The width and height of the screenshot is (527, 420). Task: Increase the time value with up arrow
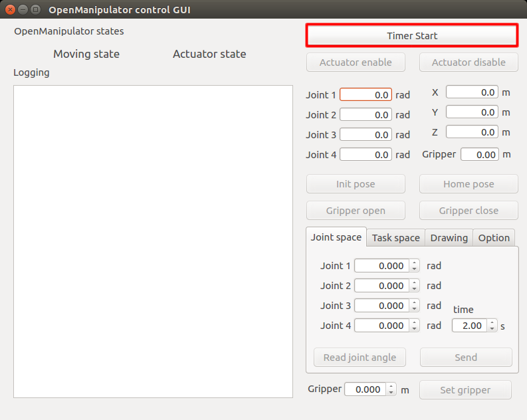[492, 323]
